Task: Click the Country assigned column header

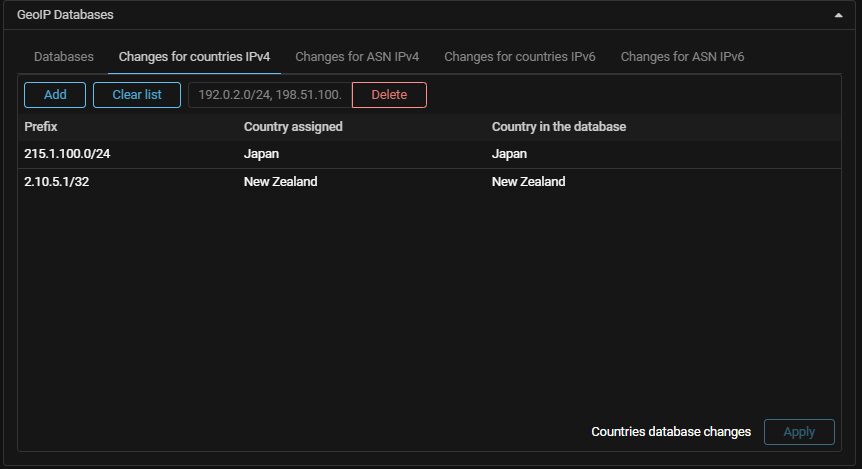Action: (293, 127)
